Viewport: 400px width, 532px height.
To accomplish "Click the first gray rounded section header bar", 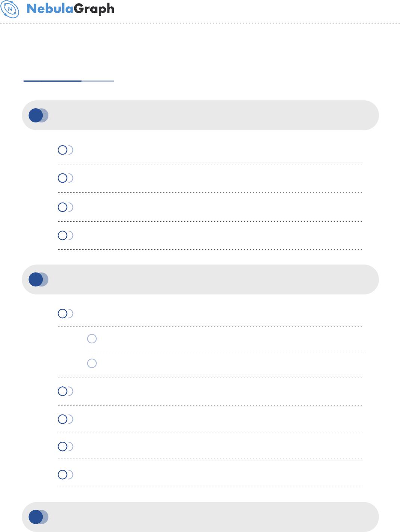I will pyautogui.click(x=200, y=115).
